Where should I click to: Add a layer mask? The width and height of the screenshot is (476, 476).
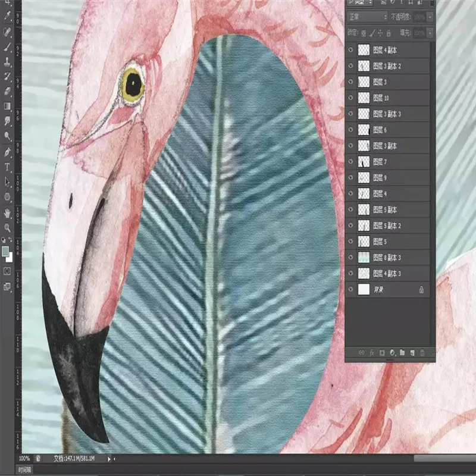coord(382,352)
